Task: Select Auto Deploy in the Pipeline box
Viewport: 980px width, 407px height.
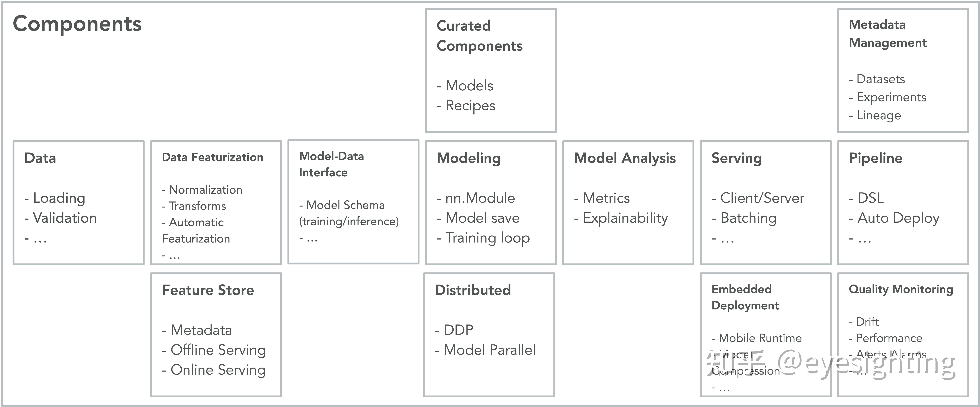Action: (x=898, y=218)
